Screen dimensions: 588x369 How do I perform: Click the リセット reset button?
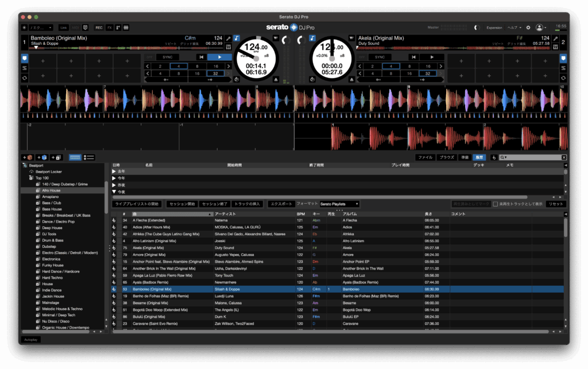point(556,204)
